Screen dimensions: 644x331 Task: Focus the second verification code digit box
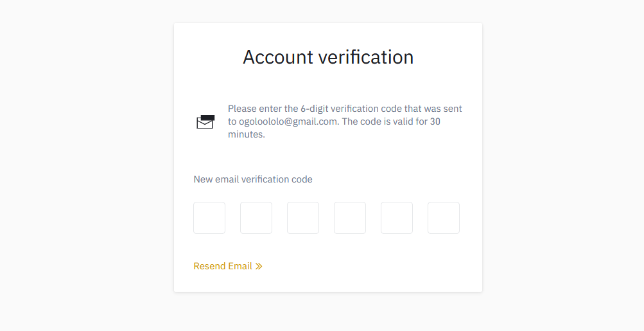[256, 218]
